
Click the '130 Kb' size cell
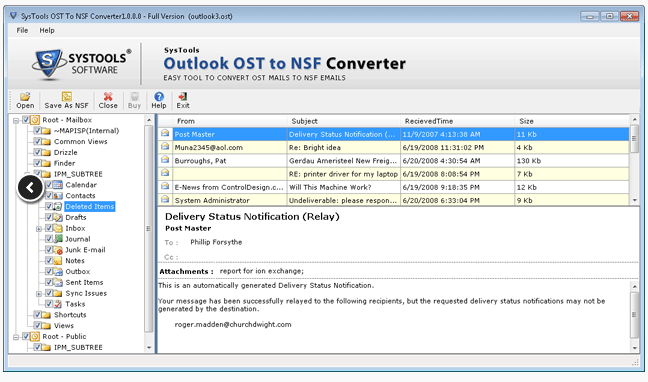tap(572, 161)
